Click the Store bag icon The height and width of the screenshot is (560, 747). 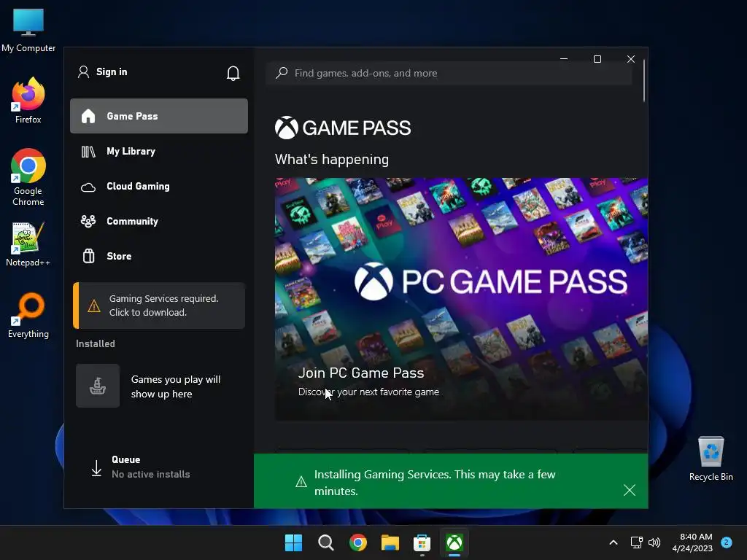coord(88,256)
